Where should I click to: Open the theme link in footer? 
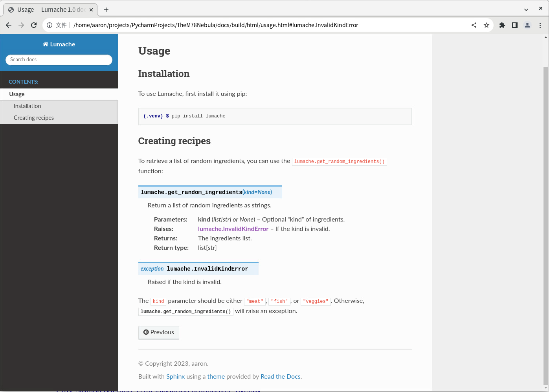tap(216, 377)
